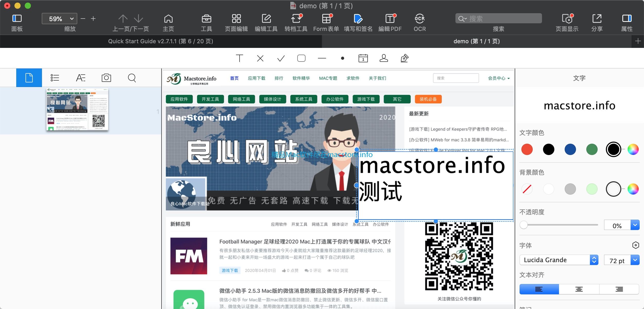Click the opacity (不透明度) slider handle
The image size is (644, 309).
(x=523, y=225)
